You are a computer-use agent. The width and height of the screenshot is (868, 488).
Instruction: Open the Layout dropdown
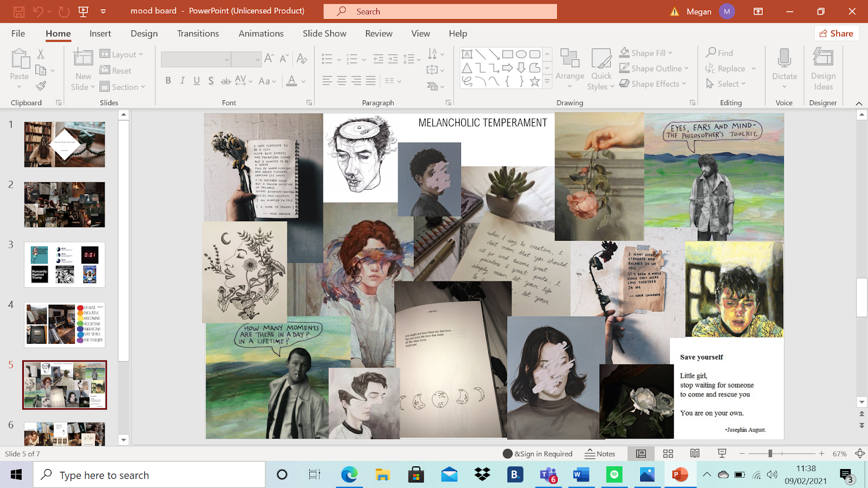point(122,54)
